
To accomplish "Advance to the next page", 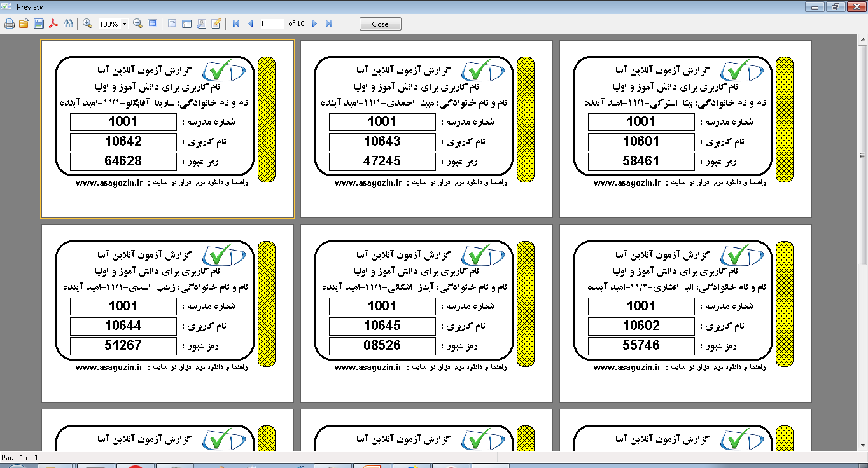I will 314,24.
